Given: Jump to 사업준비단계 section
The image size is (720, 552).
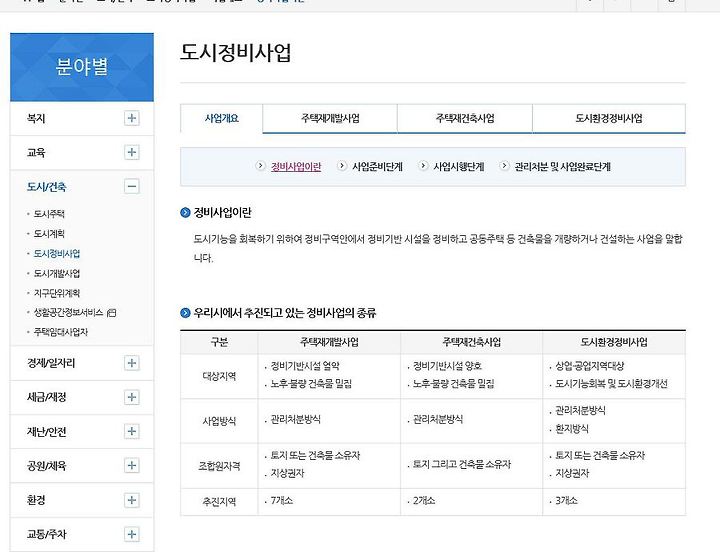Looking at the screenshot, I should (x=377, y=166).
